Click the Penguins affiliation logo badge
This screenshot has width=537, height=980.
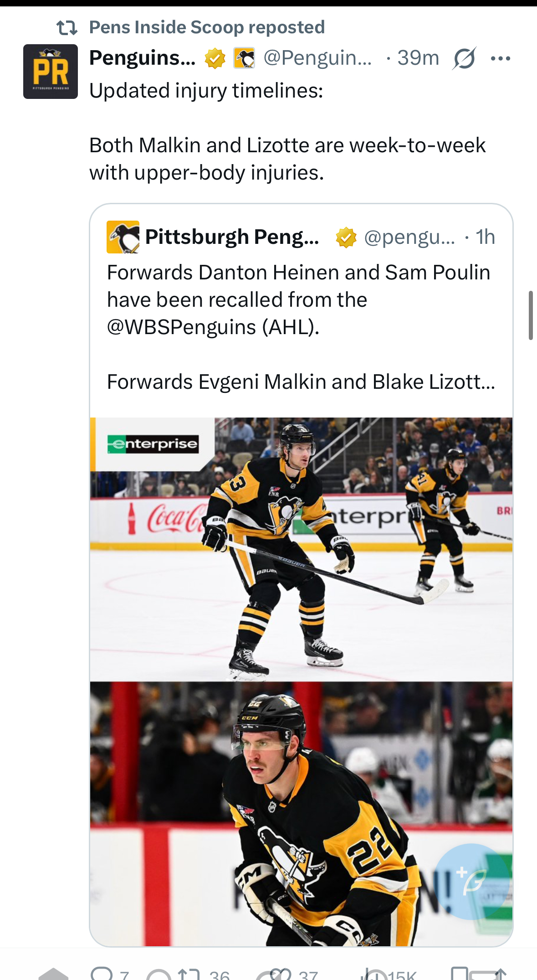244,58
